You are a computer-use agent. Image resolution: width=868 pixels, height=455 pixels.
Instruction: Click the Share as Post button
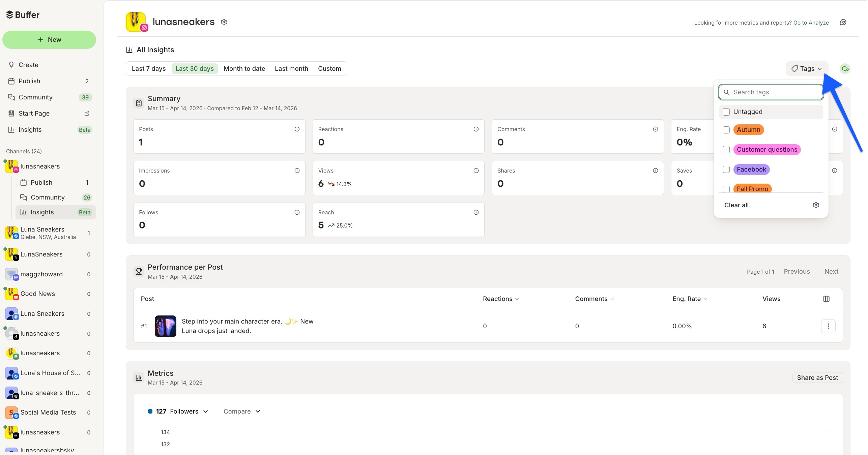[x=817, y=377]
